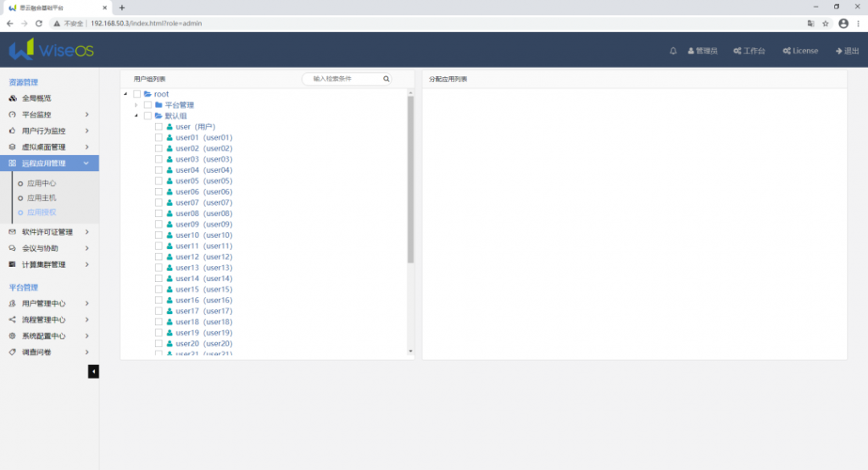Click the WiseOS logo
This screenshot has width=868, height=470.
click(51, 50)
